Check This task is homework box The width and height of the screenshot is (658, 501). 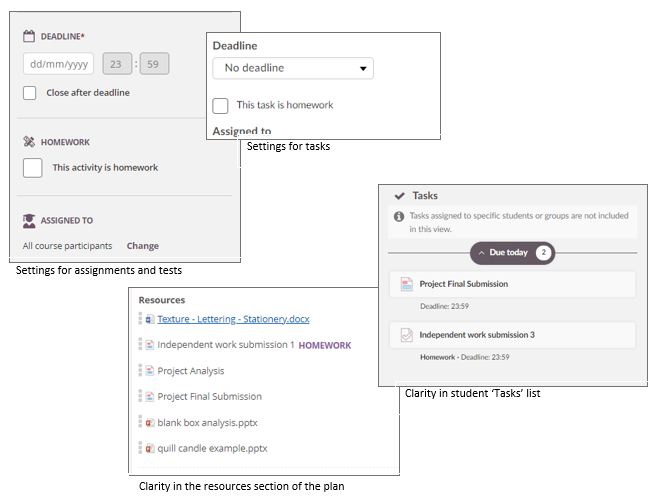(x=221, y=105)
